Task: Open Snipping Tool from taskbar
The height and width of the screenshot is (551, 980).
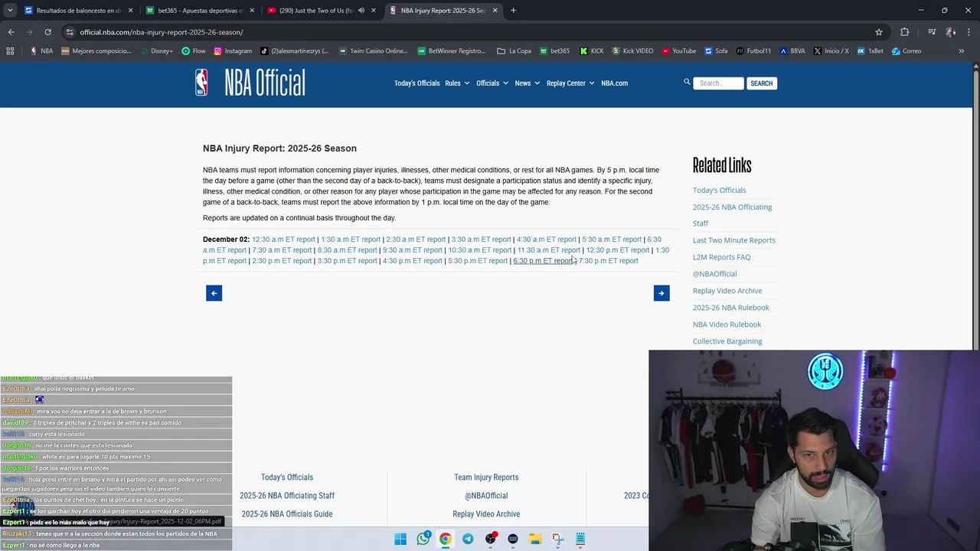Action: 558,539
